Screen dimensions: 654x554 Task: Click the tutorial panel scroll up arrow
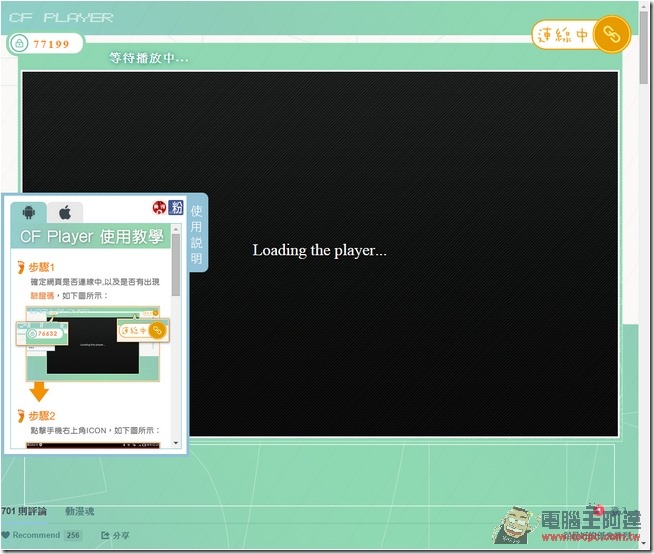click(x=177, y=228)
